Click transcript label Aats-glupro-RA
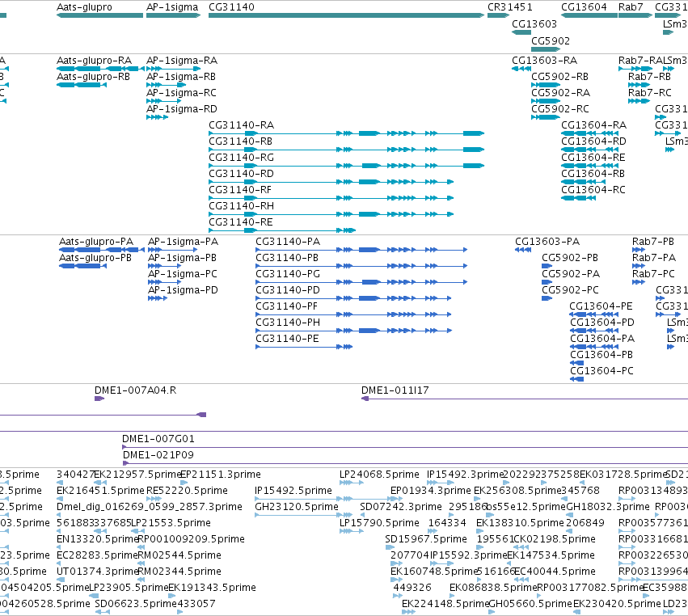The image size is (688, 616). coord(94,60)
